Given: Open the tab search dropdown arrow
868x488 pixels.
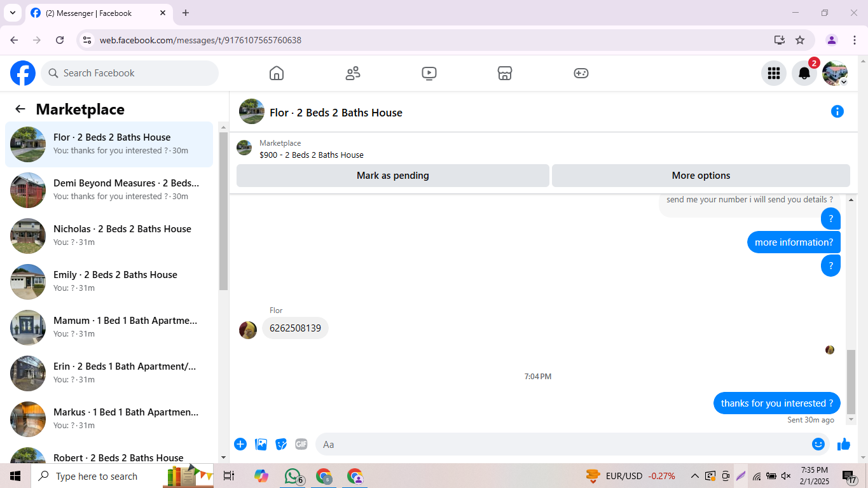Looking at the screenshot, I should click(x=12, y=13).
